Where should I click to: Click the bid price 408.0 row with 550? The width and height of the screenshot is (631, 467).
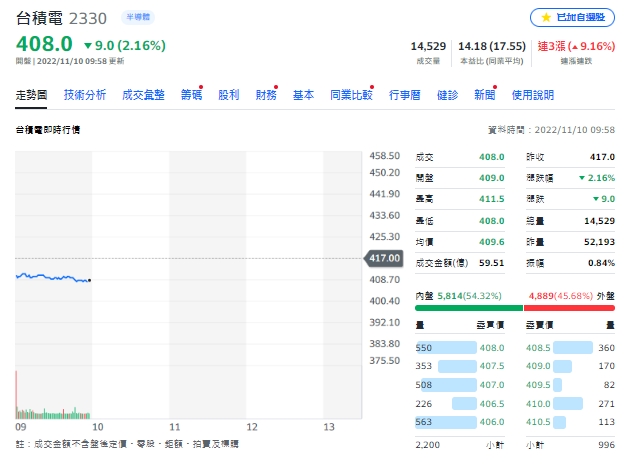[x=460, y=348]
